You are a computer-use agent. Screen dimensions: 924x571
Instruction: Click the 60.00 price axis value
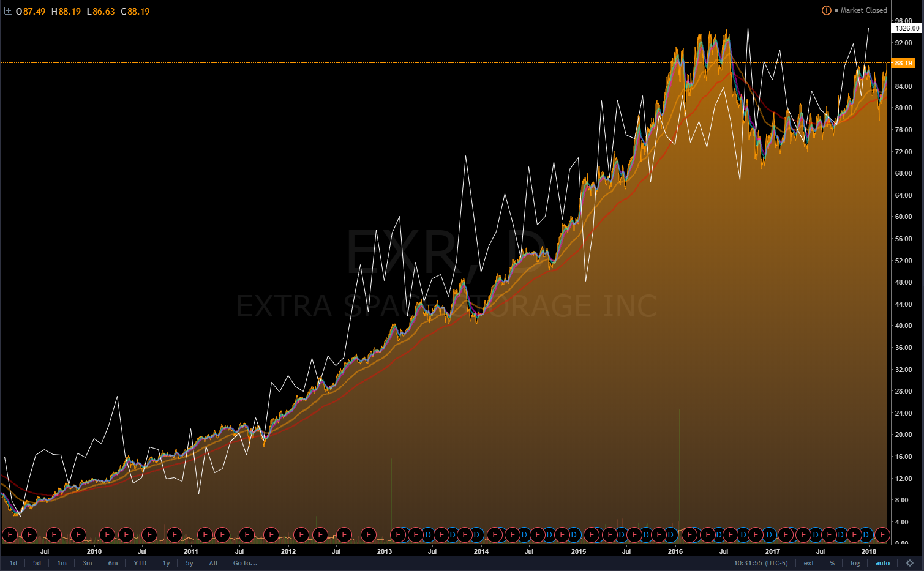coord(903,217)
